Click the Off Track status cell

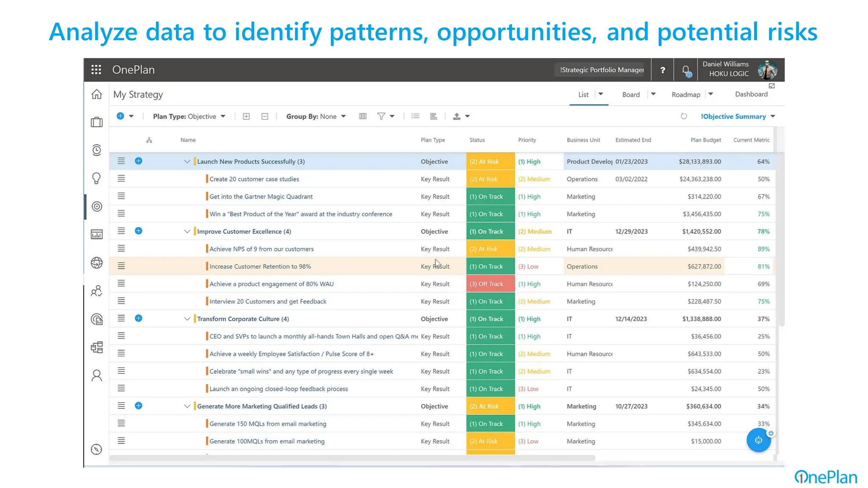click(490, 284)
